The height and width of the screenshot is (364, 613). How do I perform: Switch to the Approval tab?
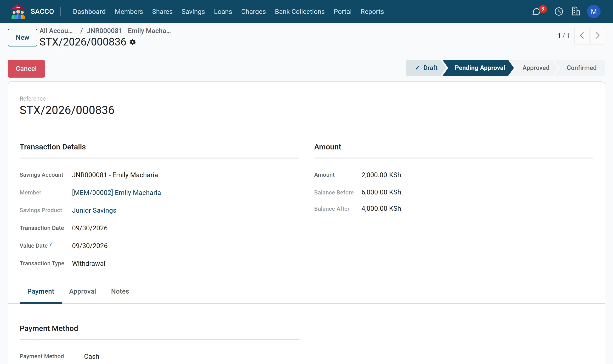[83, 291]
